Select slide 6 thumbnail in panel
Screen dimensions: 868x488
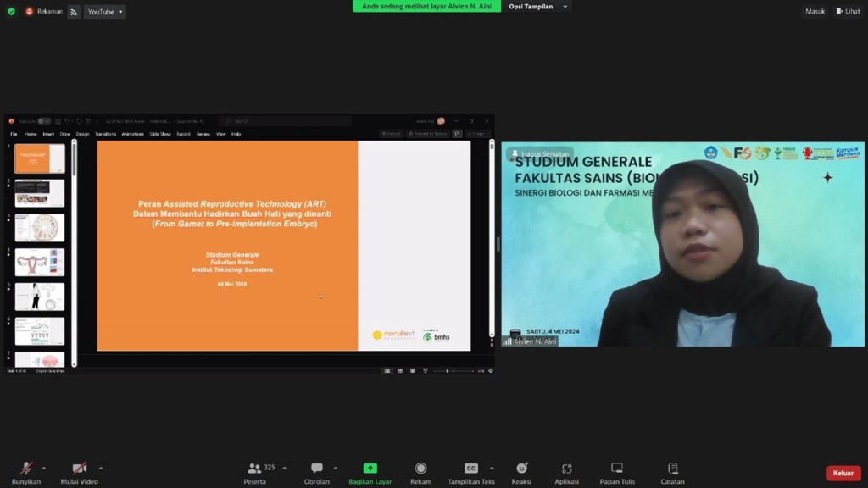click(x=39, y=331)
